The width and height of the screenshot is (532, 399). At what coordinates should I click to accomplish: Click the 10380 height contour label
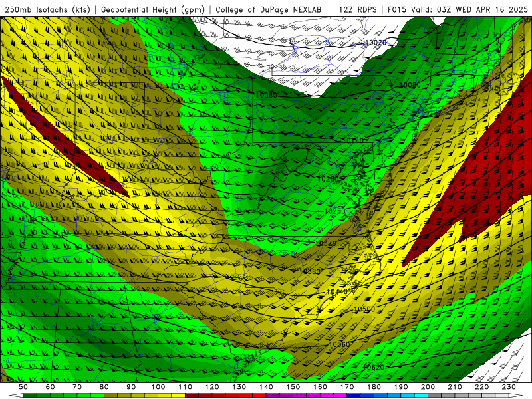[x=310, y=271]
